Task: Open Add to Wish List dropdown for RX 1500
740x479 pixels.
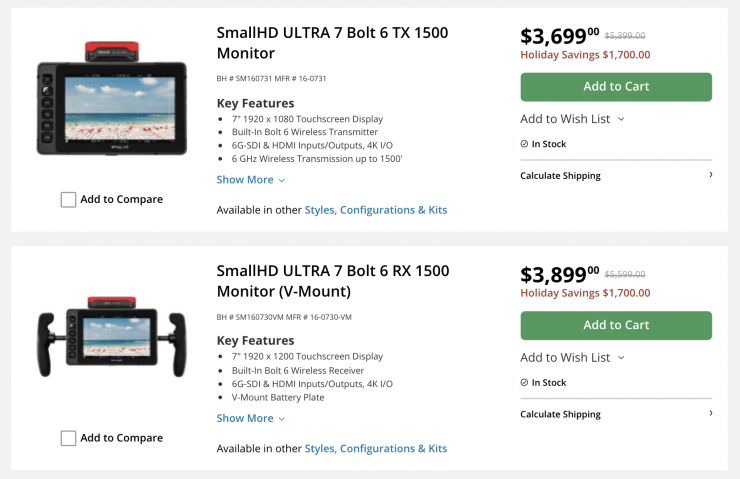Action: pyautogui.click(x=572, y=357)
